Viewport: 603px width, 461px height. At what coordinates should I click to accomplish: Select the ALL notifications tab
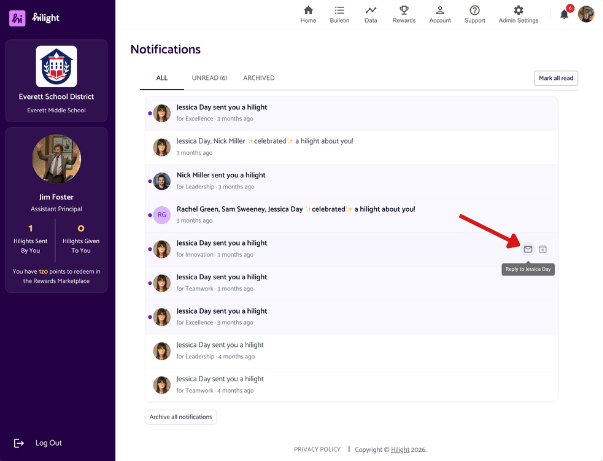click(162, 78)
